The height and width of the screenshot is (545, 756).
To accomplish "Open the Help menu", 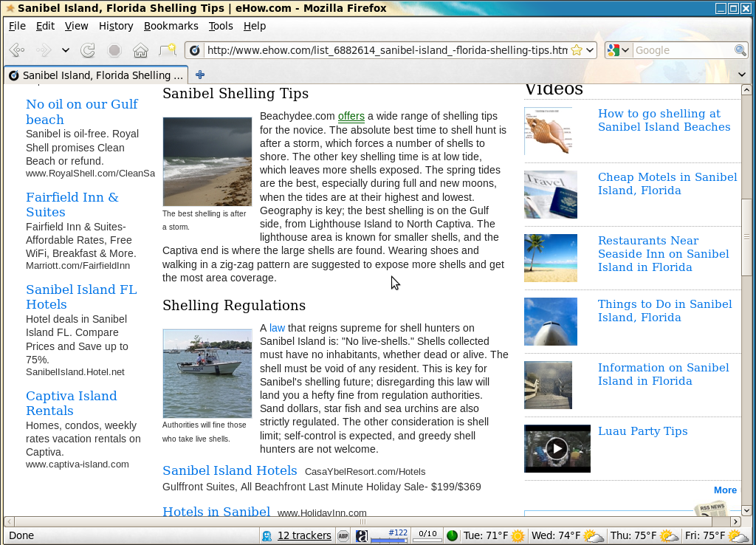I will [254, 26].
